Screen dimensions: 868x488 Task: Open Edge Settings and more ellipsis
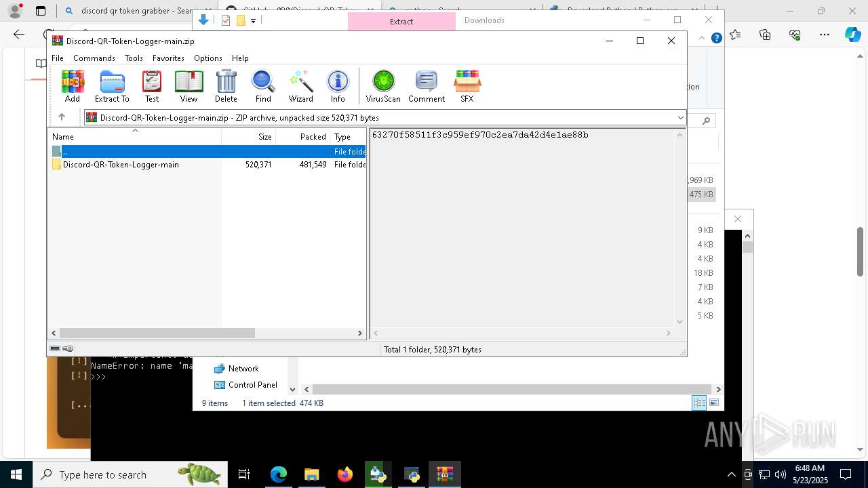(825, 35)
